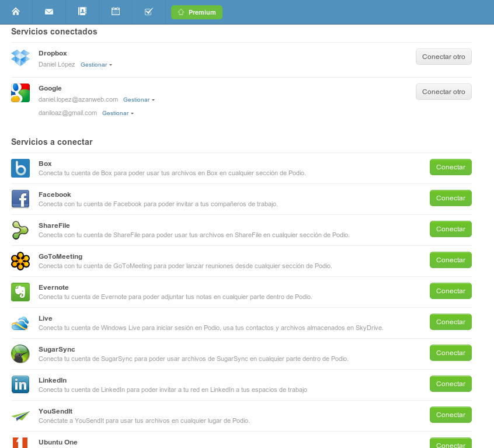
Task: Open Gestionar menu for daniel.lopez@azanweb.com
Action: [138, 99]
